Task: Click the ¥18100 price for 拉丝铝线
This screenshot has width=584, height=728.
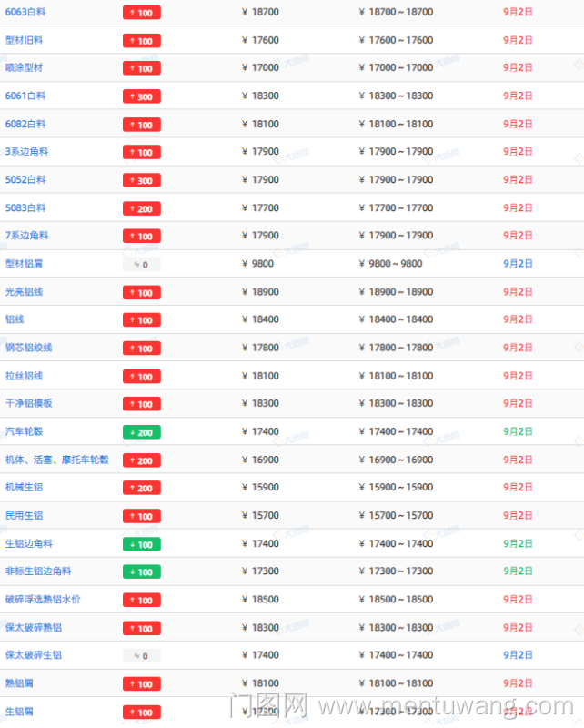Action: click(x=260, y=376)
